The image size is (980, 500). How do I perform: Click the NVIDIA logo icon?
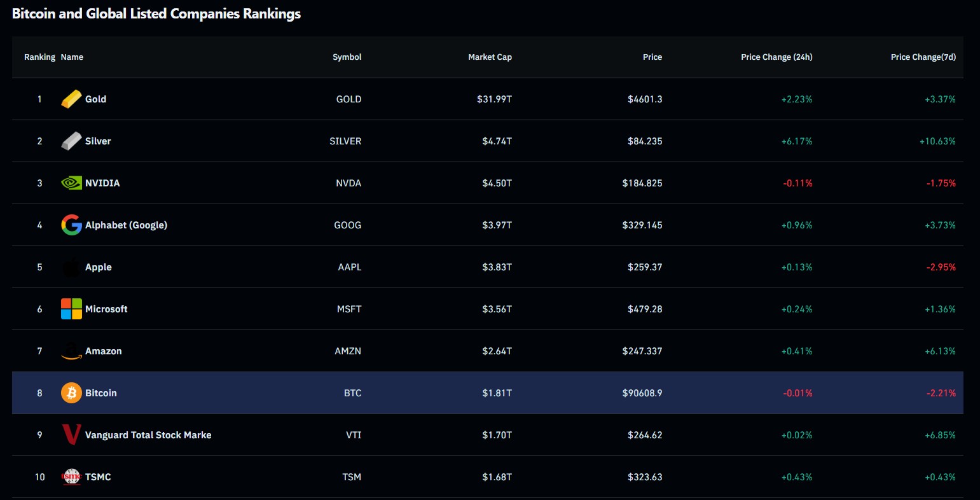[x=71, y=183]
